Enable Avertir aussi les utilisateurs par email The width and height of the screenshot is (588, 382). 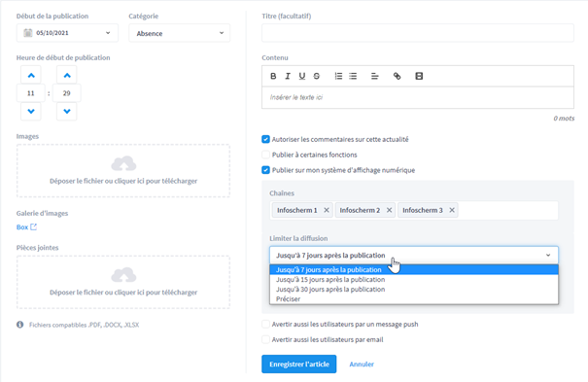(x=265, y=339)
